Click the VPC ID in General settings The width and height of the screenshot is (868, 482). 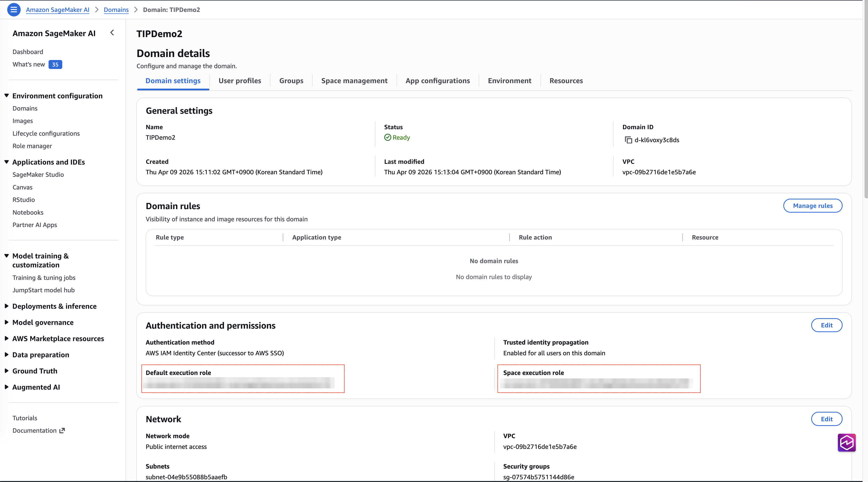coord(659,172)
